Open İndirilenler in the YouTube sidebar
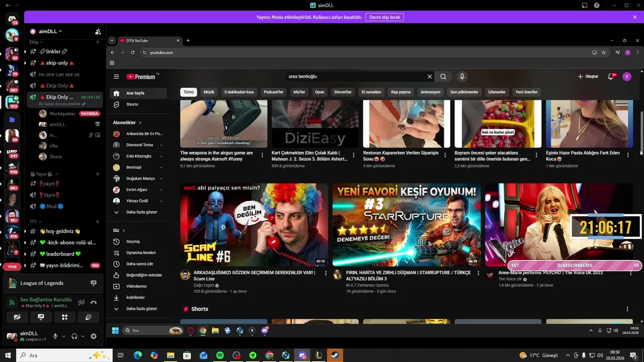 135,298
